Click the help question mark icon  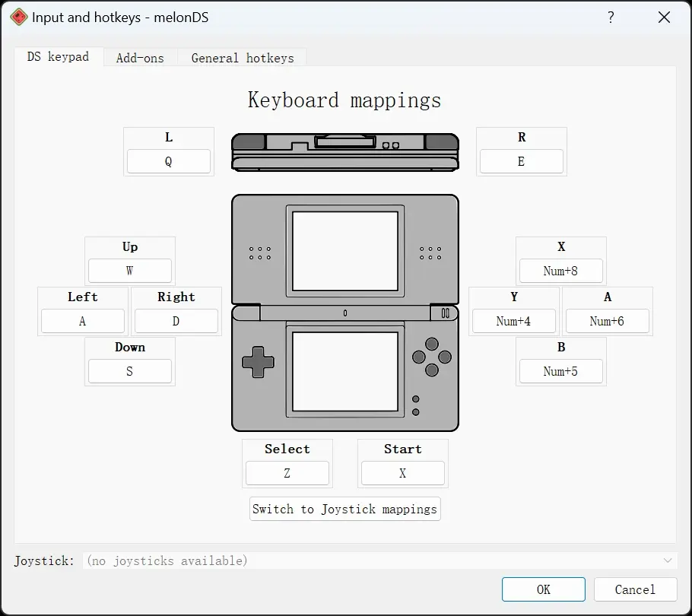[611, 17]
